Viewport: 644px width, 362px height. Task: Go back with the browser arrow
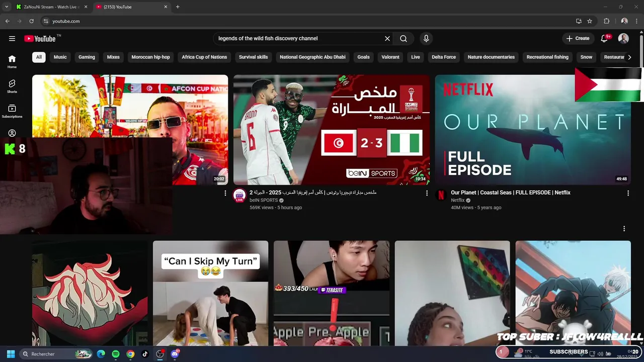click(x=7, y=21)
